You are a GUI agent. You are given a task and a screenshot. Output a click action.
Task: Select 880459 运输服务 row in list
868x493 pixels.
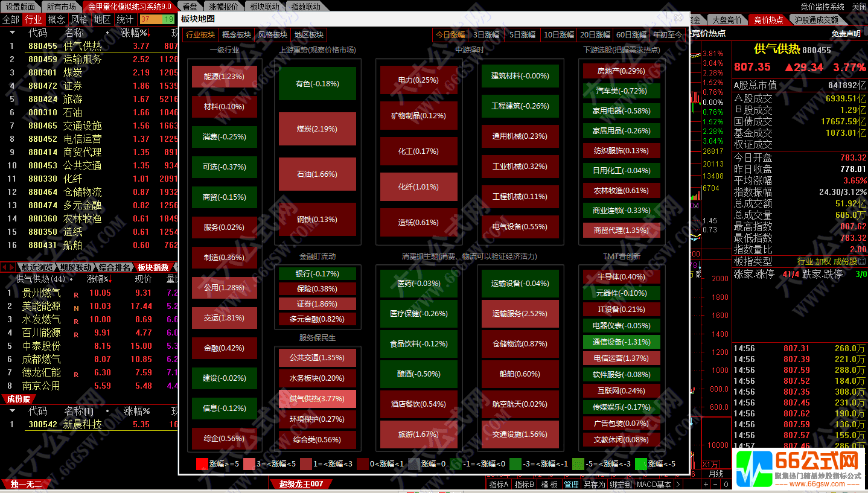pyautogui.click(x=89, y=59)
